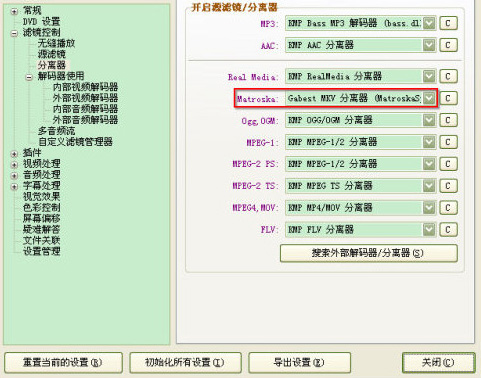Click the C button beside MPEG4,MOV
Viewport: 481px width, 378px height.
coord(448,208)
